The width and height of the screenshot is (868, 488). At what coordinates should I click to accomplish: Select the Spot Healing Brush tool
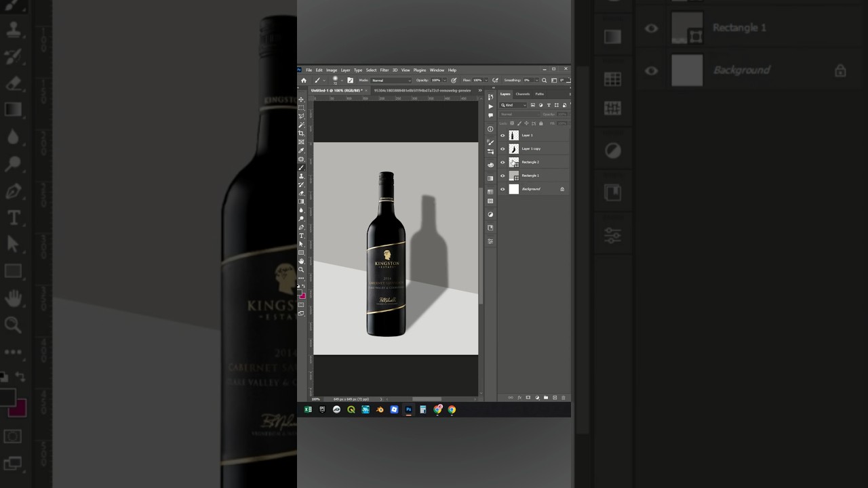[x=302, y=159]
